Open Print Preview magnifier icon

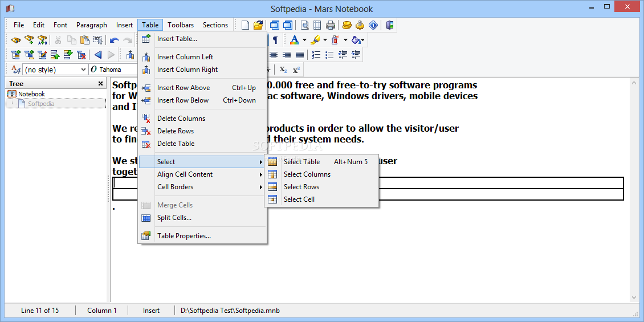[x=305, y=25]
